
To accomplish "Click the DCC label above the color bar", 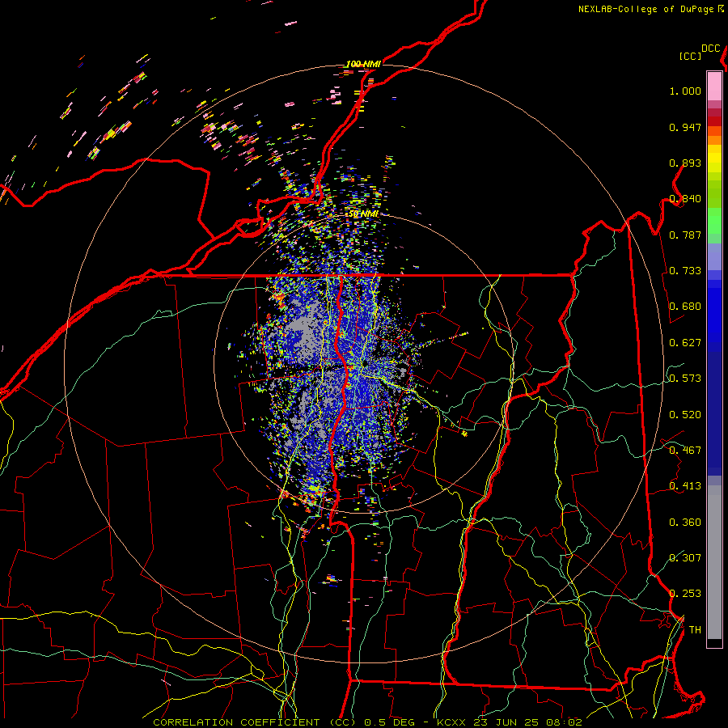I will (710, 49).
